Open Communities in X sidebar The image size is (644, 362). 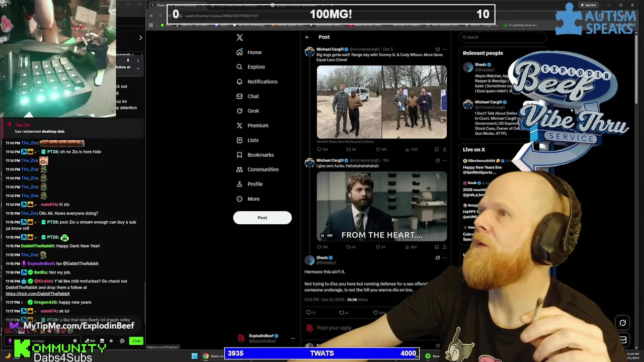257,169
